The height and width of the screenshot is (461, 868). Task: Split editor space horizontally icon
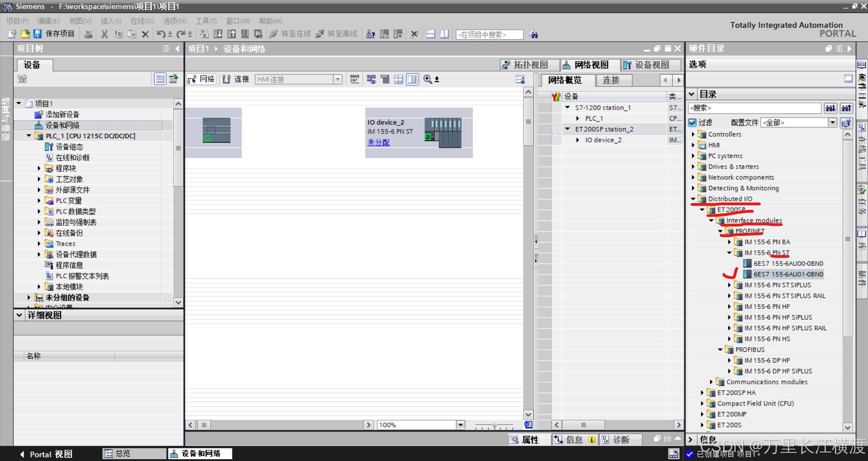pyautogui.click(x=431, y=34)
